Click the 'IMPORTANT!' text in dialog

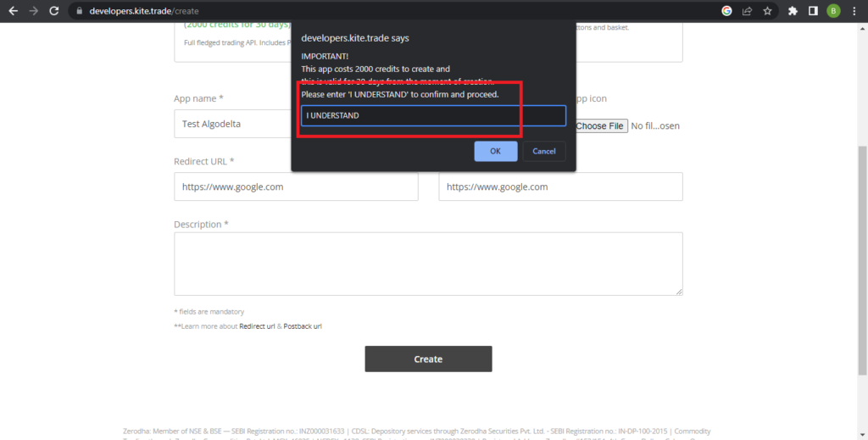pos(325,57)
